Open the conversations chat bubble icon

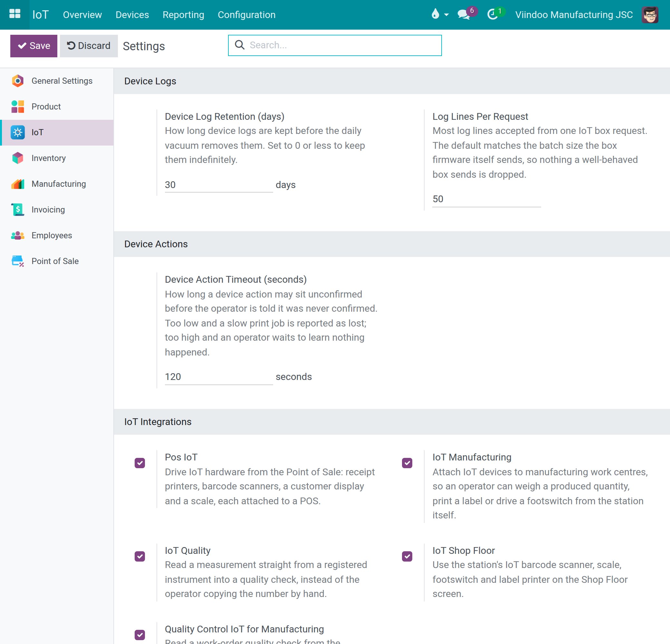point(463,15)
